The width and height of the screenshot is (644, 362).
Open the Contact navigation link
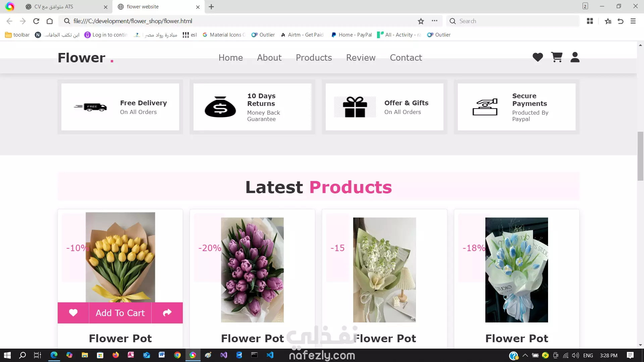point(406,58)
